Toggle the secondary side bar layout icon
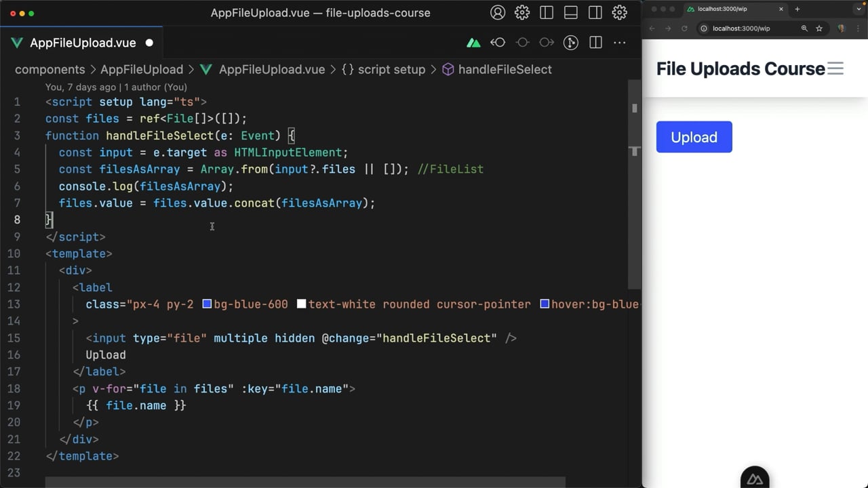Screen dimensions: 868x488 595,12
